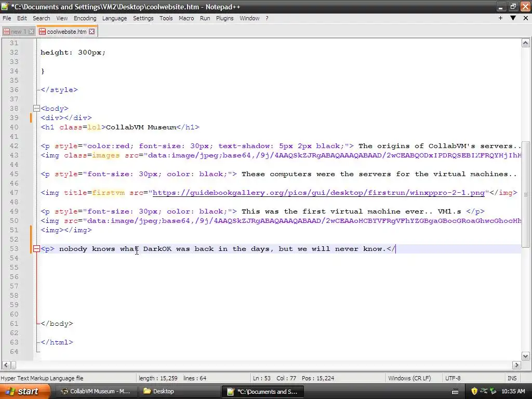Viewport: 532px width, 399px height.
Task: Click the X close-document icon in menu bar
Action: click(526, 18)
